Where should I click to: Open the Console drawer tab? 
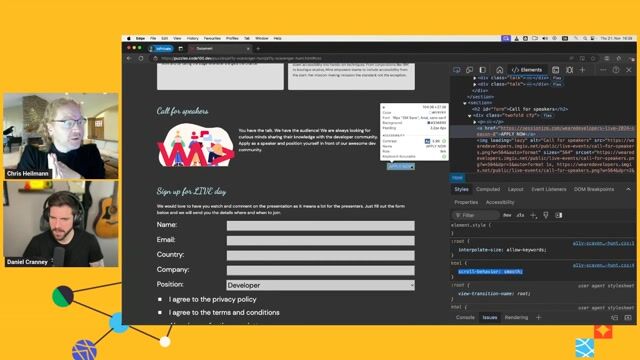(x=465, y=317)
